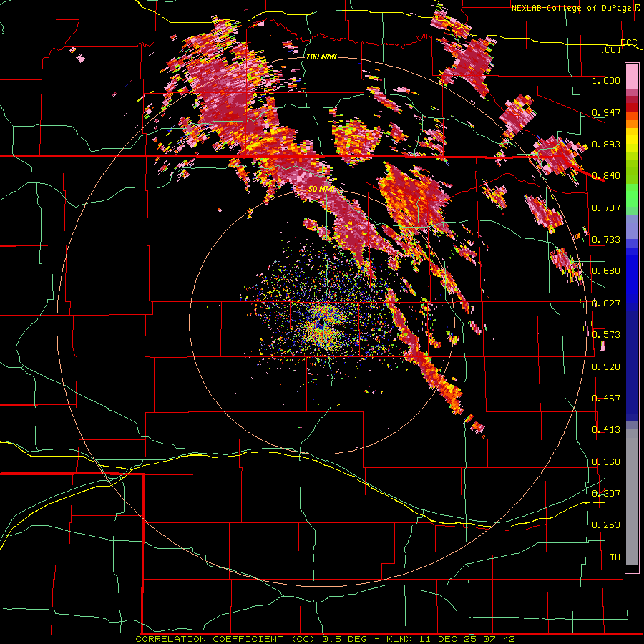Pick the periwinkle legend color segment
This screenshot has width=644, height=644.
tap(632, 227)
